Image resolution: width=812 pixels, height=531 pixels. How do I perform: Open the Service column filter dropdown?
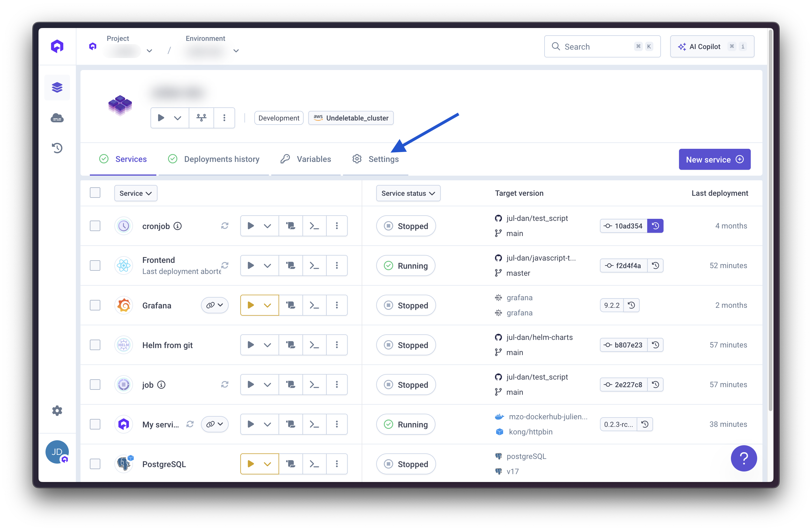click(135, 193)
